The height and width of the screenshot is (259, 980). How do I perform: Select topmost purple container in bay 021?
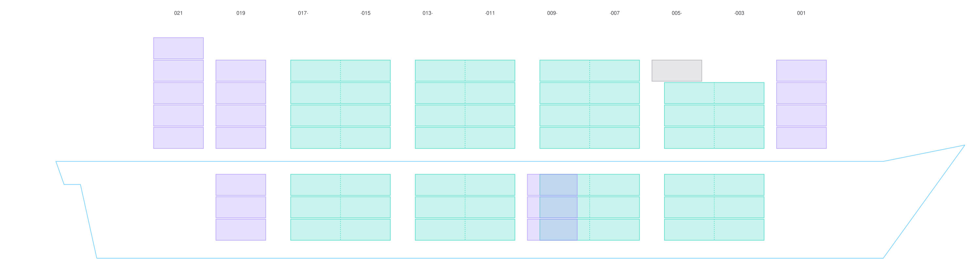click(x=178, y=48)
